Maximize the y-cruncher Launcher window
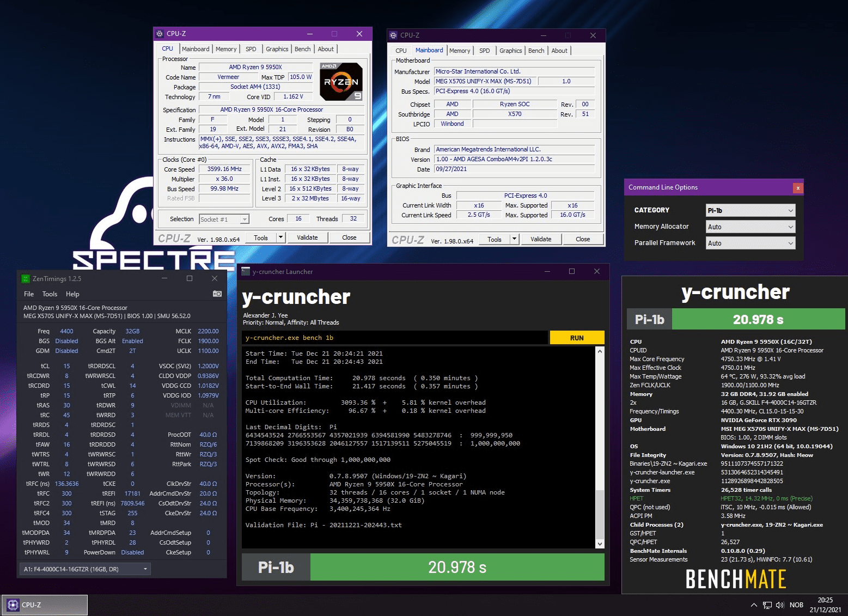848x616 pixels. [x=572, y=271]
